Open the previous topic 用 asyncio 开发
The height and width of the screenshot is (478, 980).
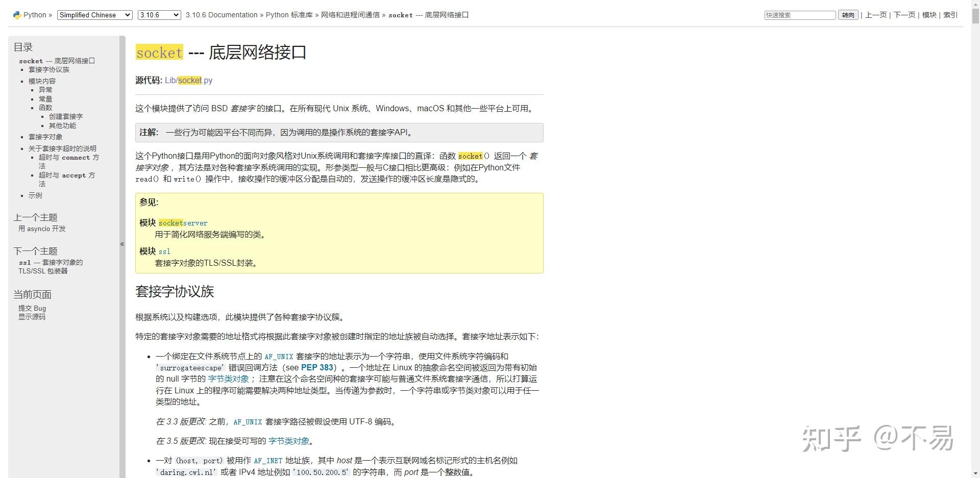(x=41, y=229)
